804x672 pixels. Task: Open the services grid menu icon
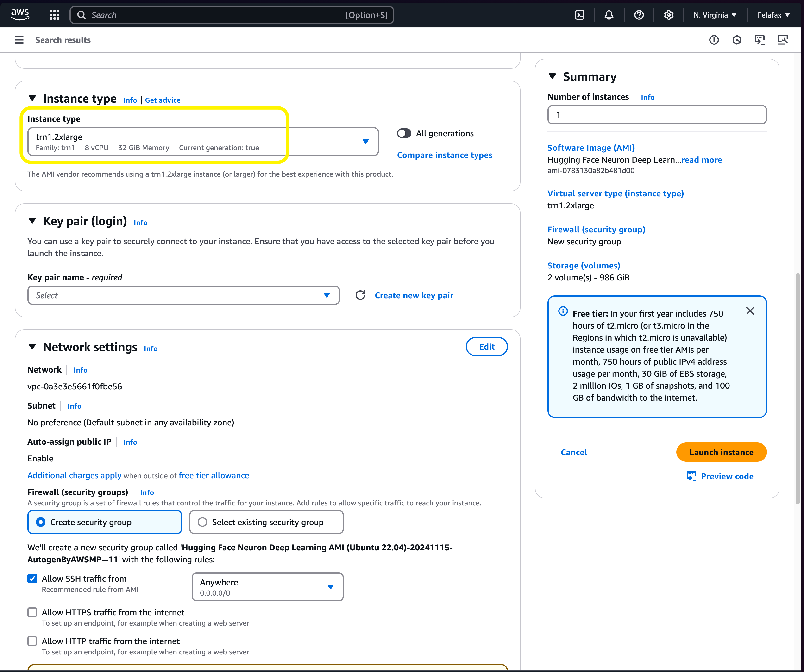[x=54, y=15]
